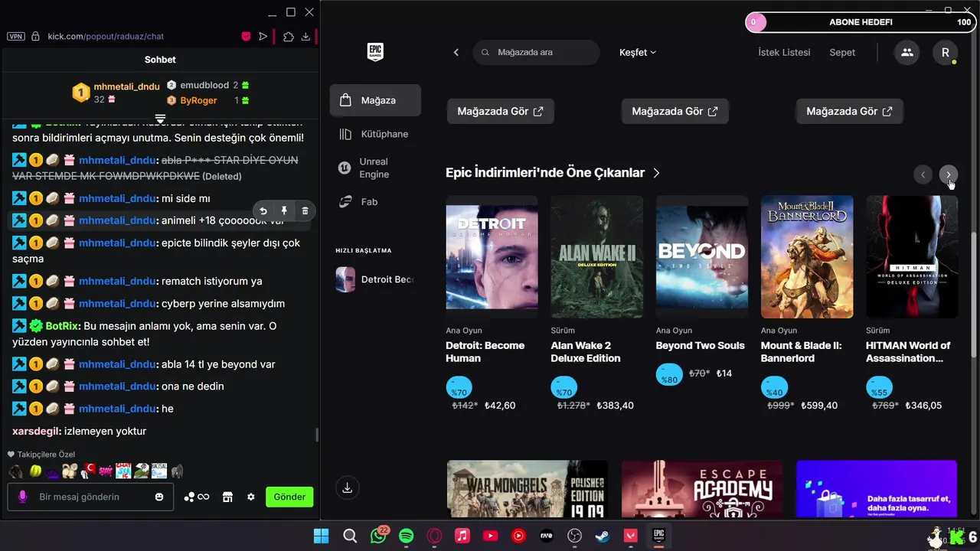Open Sepet cart
The image size is (980, 551).
pyautogui.click(x=842, y=52)
